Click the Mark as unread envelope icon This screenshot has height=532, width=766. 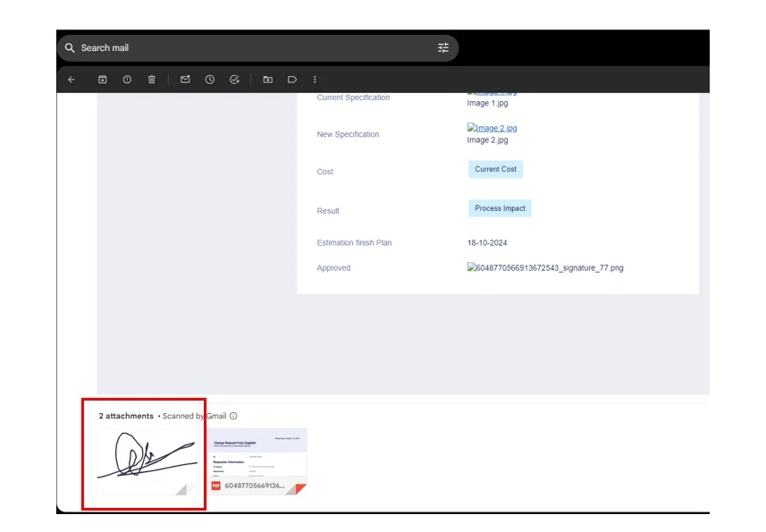pos(184,79)
